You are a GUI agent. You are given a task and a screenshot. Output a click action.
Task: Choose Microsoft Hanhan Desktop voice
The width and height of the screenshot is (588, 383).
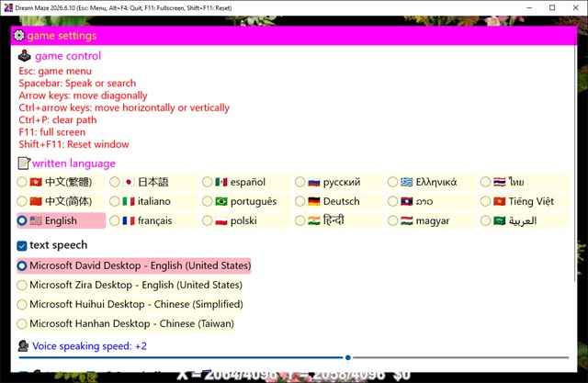22,324
